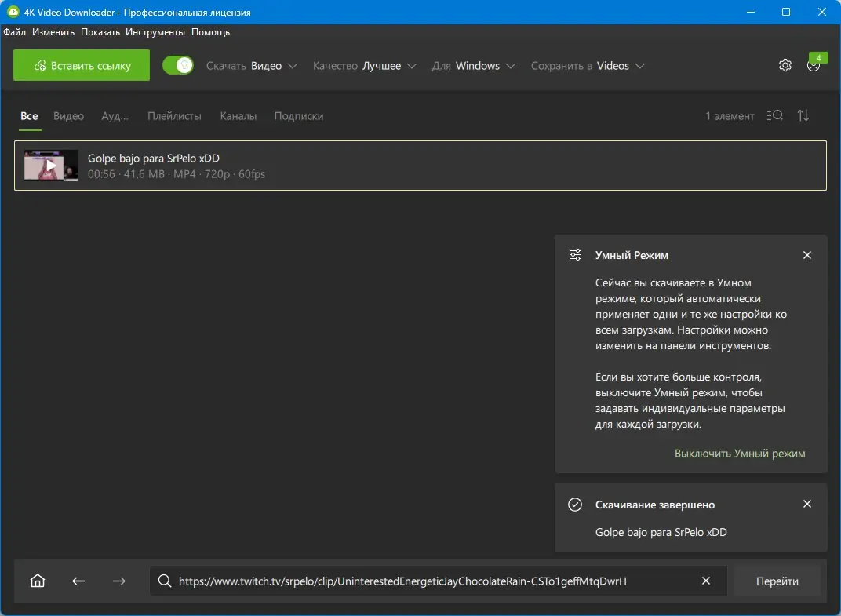This screenshot has width=841, height=616.
Task: Open the Показать menu
Action: point(100,32)
